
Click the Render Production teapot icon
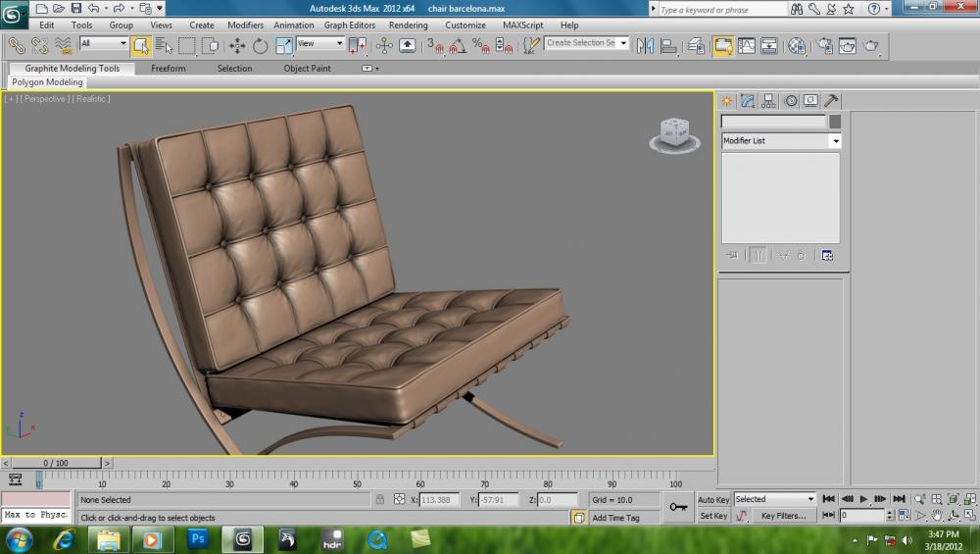[870, 46]
